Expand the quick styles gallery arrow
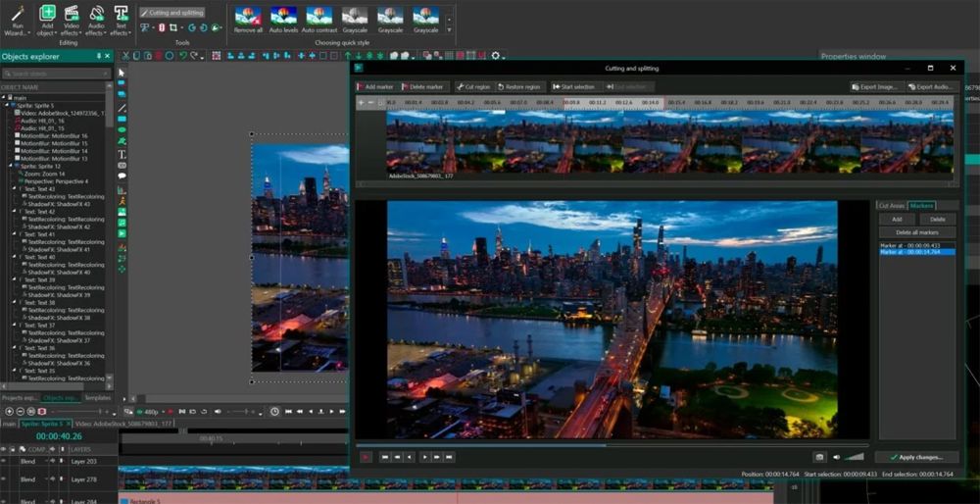980x504 pixels. [449, 29]
